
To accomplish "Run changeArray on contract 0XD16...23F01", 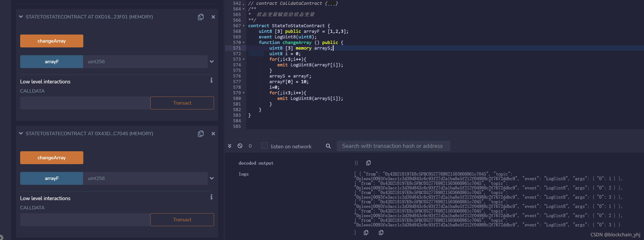I will click(x=52, y=41).
